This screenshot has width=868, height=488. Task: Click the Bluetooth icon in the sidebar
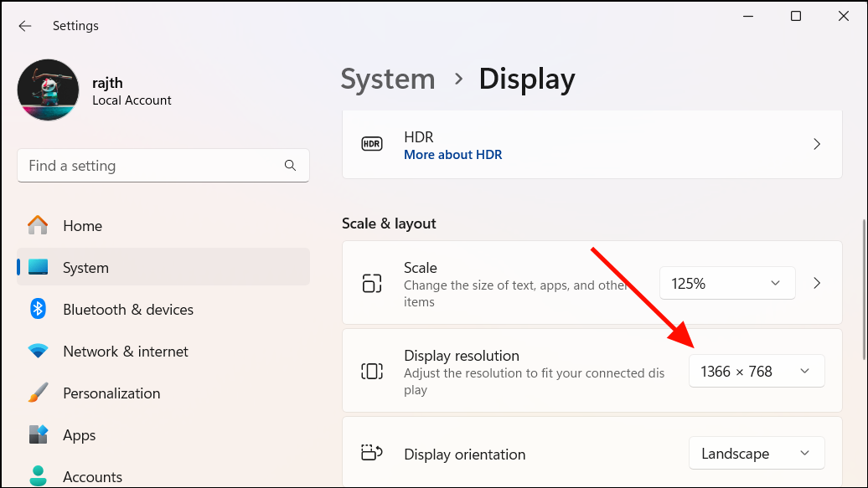click(x=38, y=309)
